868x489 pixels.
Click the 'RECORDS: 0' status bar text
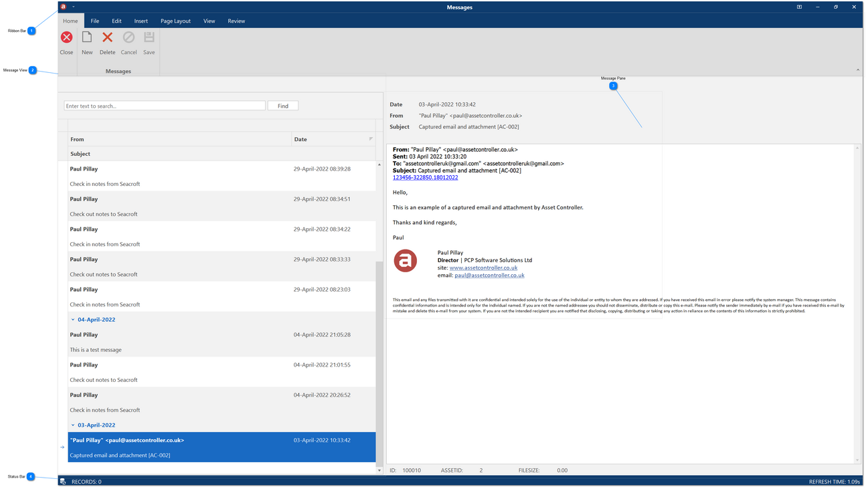click(86, 482)
